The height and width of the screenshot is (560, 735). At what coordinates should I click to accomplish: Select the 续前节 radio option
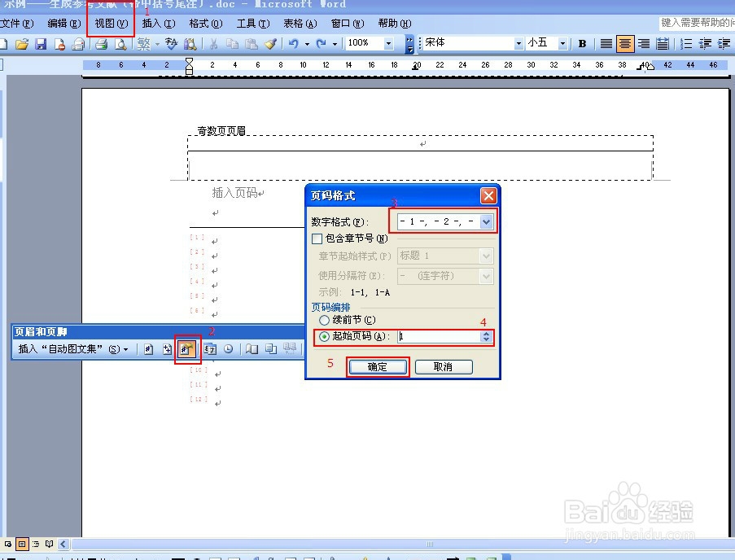point(324,321)
